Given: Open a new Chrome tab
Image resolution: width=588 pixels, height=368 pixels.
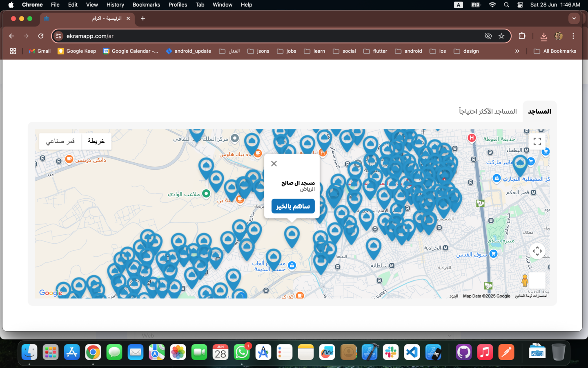Looking at the screenshot, I should coord(143,18).
